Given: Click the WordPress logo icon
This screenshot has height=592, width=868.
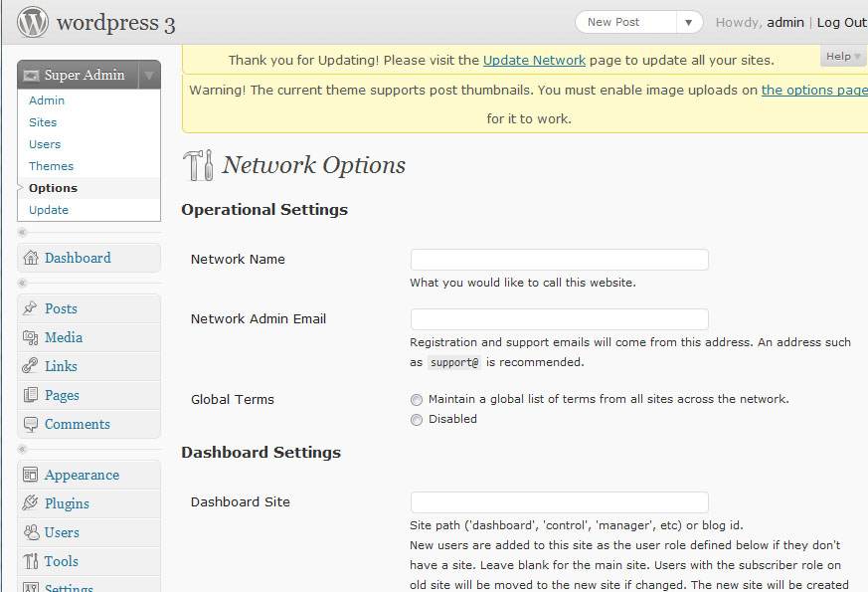Looking at the screenshot, I should coord(32,22).
